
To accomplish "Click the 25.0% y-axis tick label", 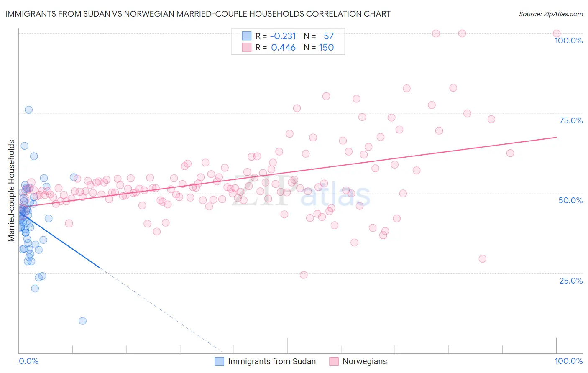I will pyautogui.click(x=571, y=281).
